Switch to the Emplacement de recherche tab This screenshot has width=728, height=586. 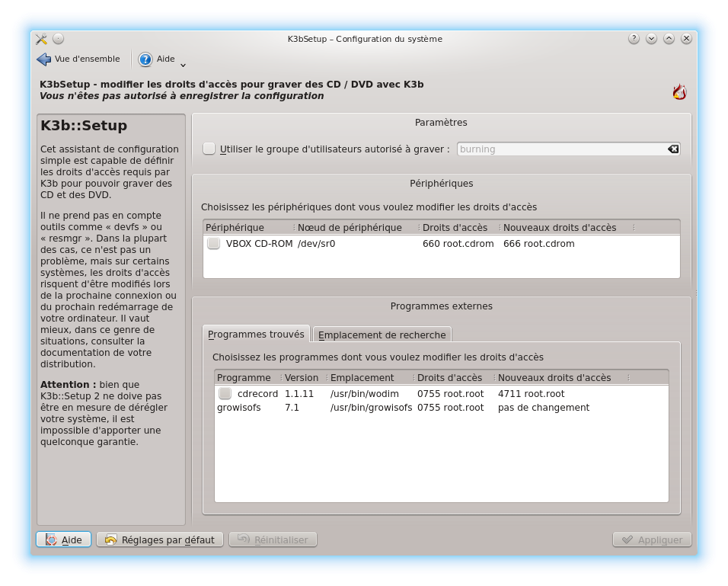382,335
